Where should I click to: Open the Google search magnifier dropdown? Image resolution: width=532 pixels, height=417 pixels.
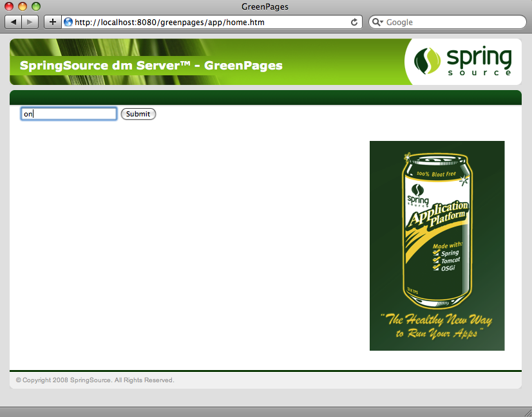[x=377, y=22]
